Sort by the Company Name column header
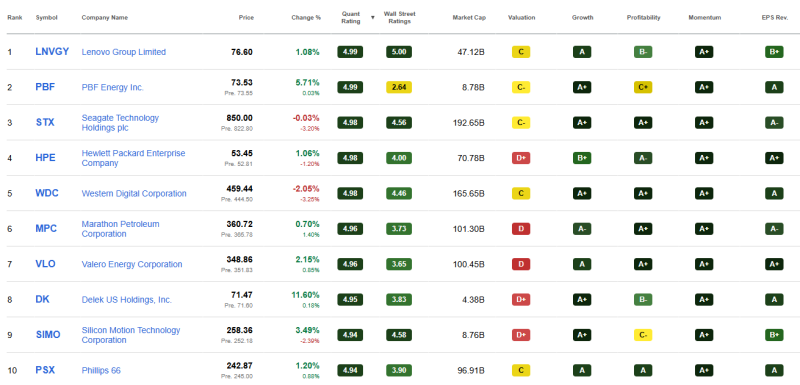The width and height of the screenshot is (800, 385). pos(105,17)
